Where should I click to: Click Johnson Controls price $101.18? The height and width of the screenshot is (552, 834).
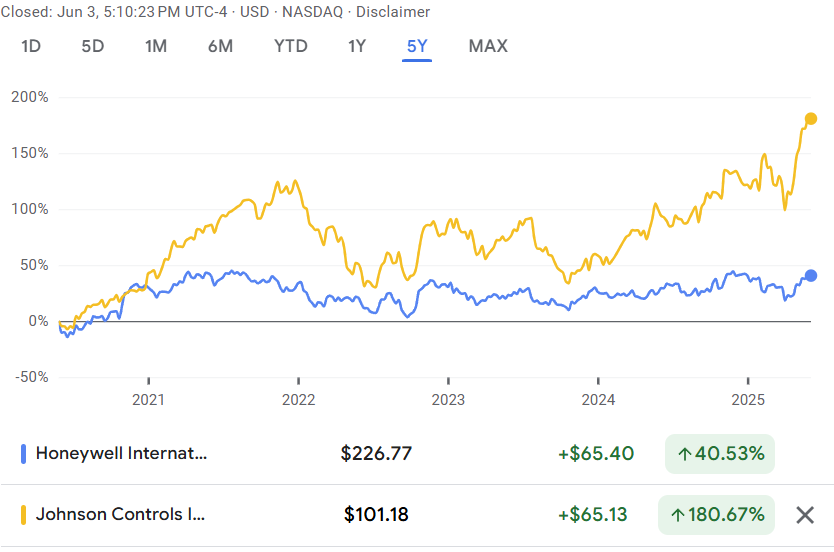(x=376, y=515)
